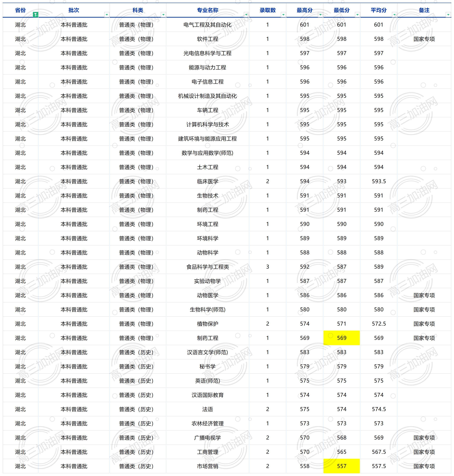
Task: Click the 动物医学 cell
Action: tap(208, 295)
